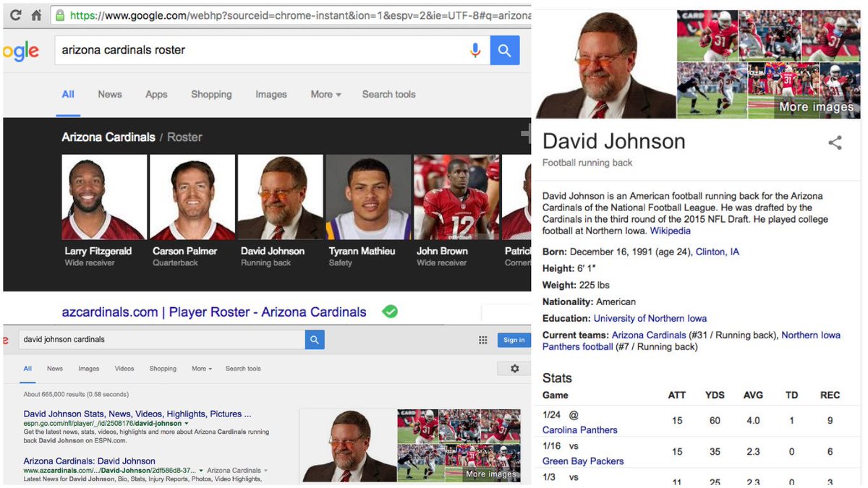Click the blue magnifier search button
This screenshot has height=488, width=868.
pos(504,51)
